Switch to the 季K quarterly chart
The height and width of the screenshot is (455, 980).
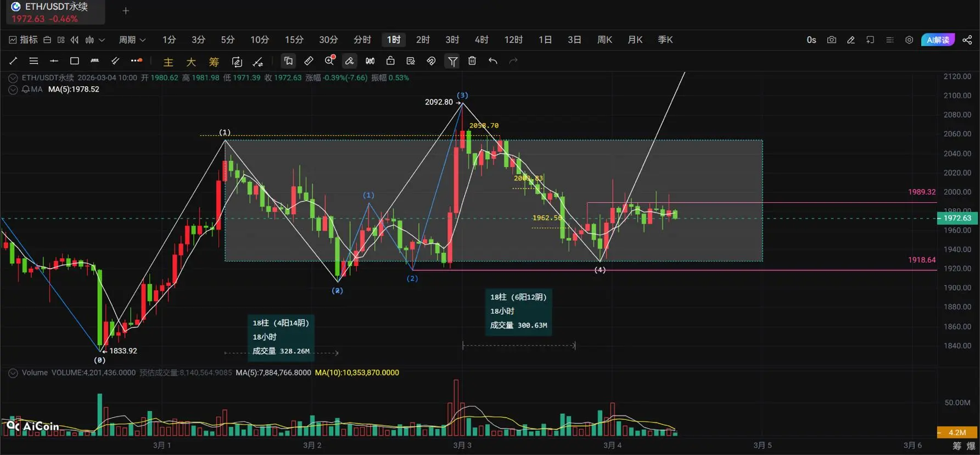(665, 40)
